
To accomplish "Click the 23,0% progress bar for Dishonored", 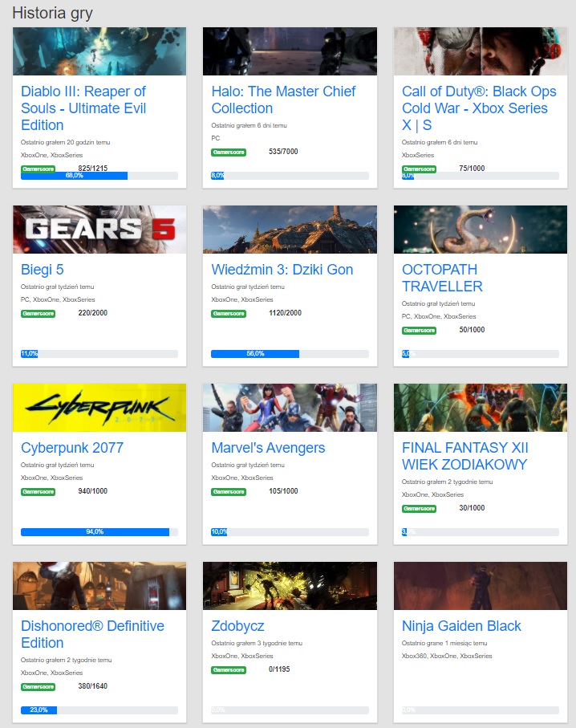I will [99, 710].
